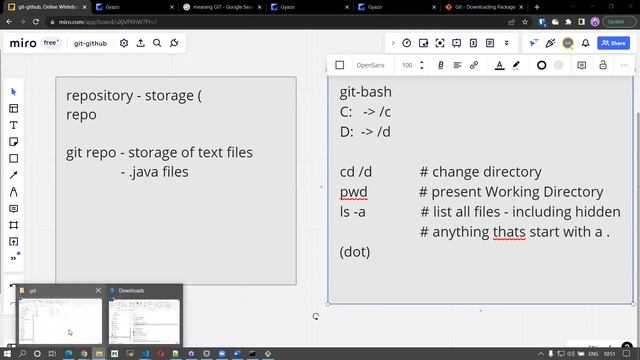This screenshot has width=640, height=360.
Task: Open the border color circle
Action: (x=542, y=65)
